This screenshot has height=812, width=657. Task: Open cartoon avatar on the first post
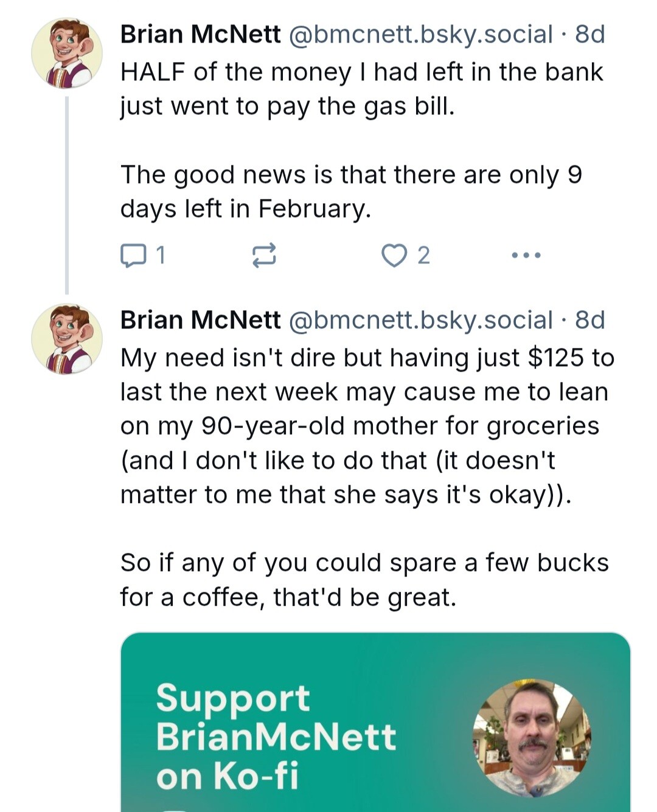point(67,54)
